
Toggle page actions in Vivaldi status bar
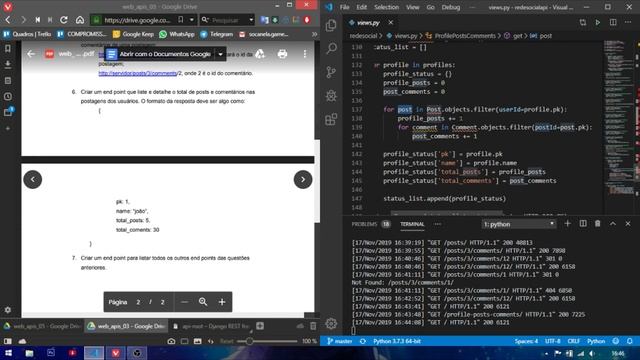click(211, 341)
